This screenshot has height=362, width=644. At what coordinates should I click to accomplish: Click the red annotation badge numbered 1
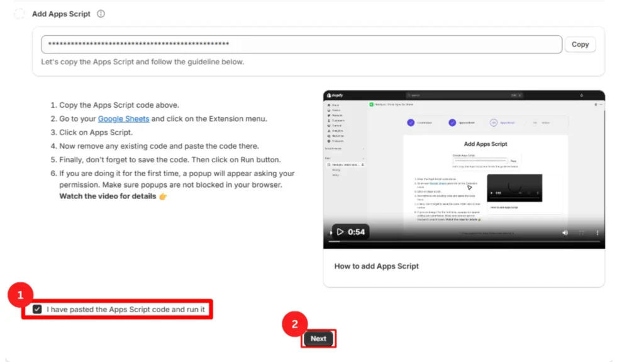pos(21,294)
